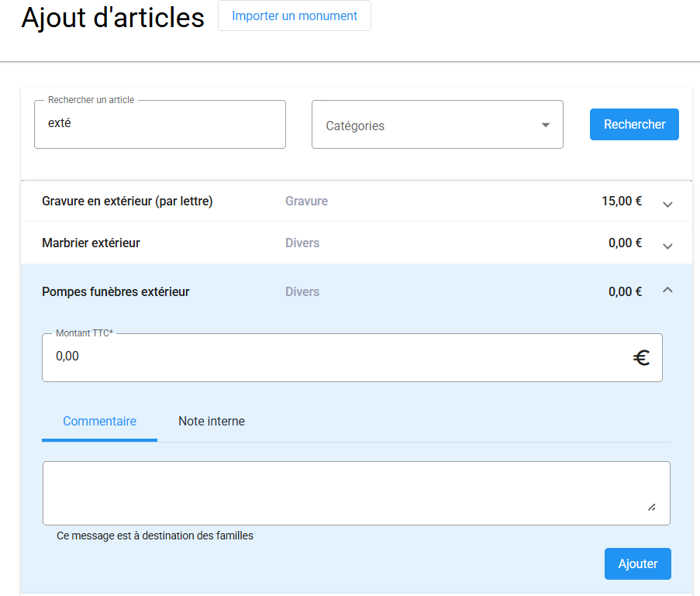Open the Note interne tab
This screenshot has height=596, width=700.
212,422
